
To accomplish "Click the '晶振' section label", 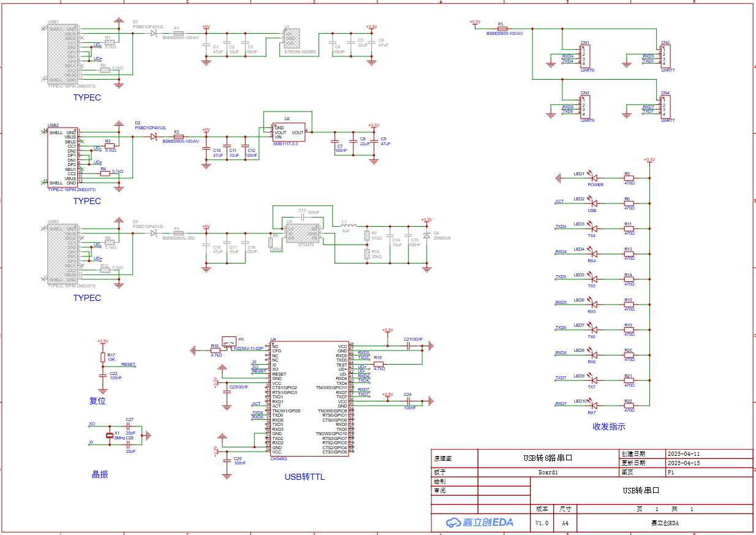I will (x=100, y=474).
